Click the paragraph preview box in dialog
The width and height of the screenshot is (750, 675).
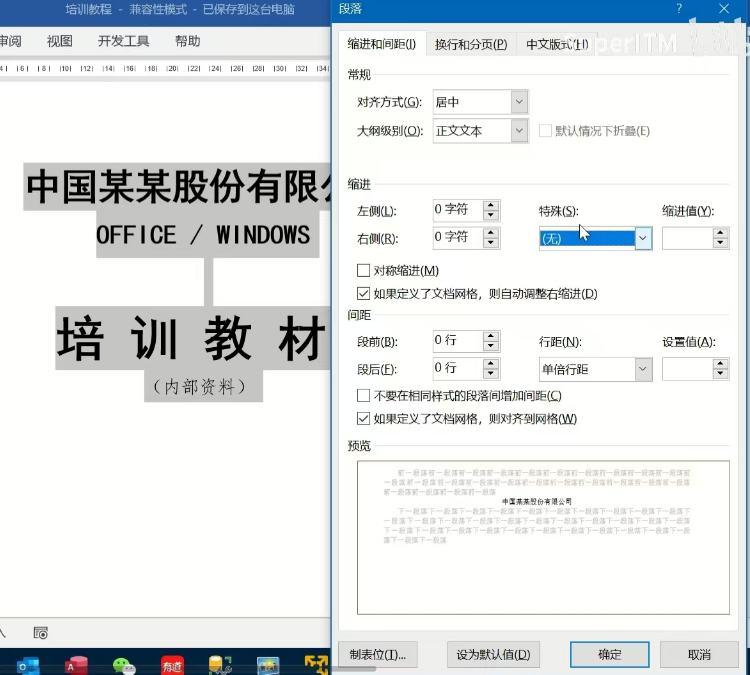543,537
